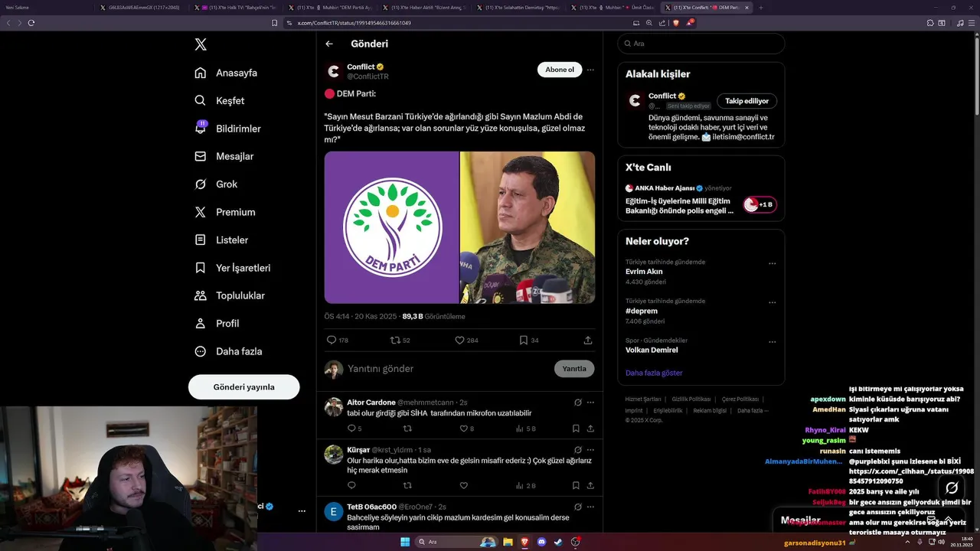Click the Abone ol button
This screenshot has width=980, height=551.
pos(560,70)
